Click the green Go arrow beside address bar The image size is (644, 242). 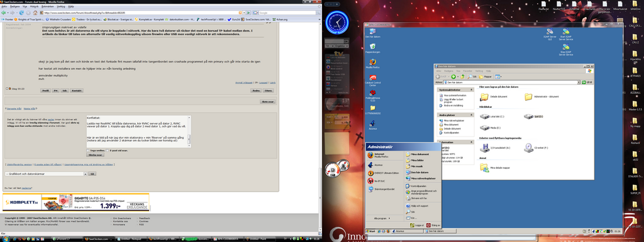pyautogui.click(x=248, y=13)
